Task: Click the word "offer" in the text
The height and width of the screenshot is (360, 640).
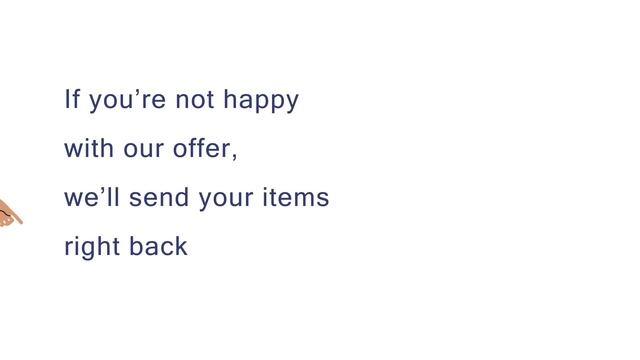Action: 201,148
